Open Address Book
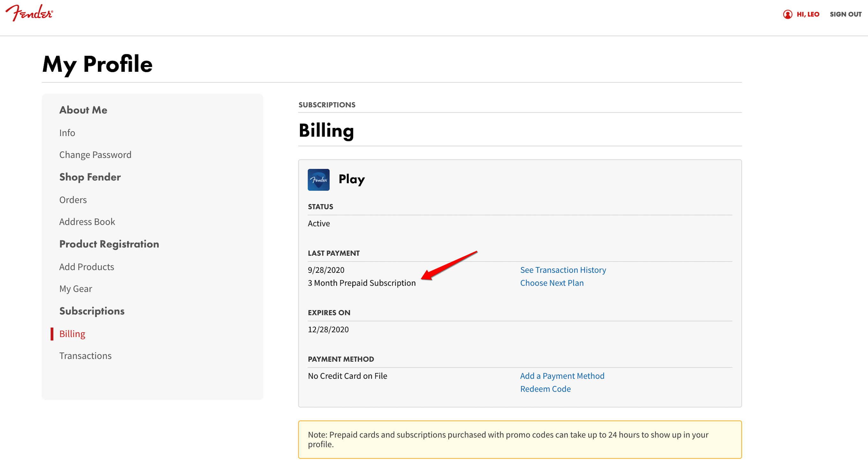This screenshot has height=469, width=868. pos(87,222)
